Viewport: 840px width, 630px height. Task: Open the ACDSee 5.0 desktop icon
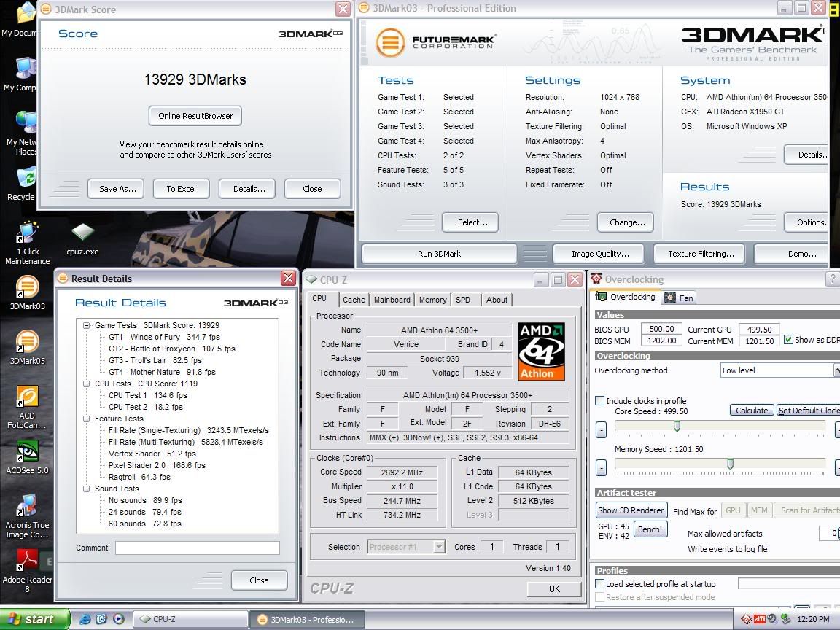pos(27,451)
